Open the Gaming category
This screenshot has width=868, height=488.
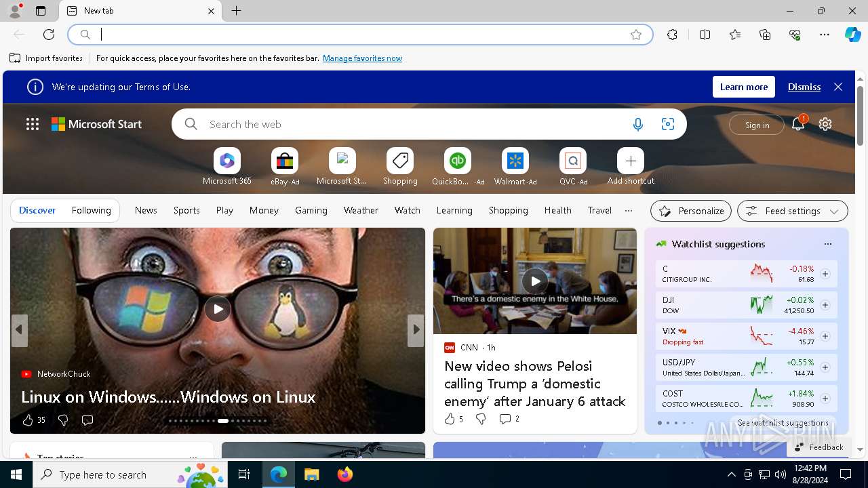(311, 210)
